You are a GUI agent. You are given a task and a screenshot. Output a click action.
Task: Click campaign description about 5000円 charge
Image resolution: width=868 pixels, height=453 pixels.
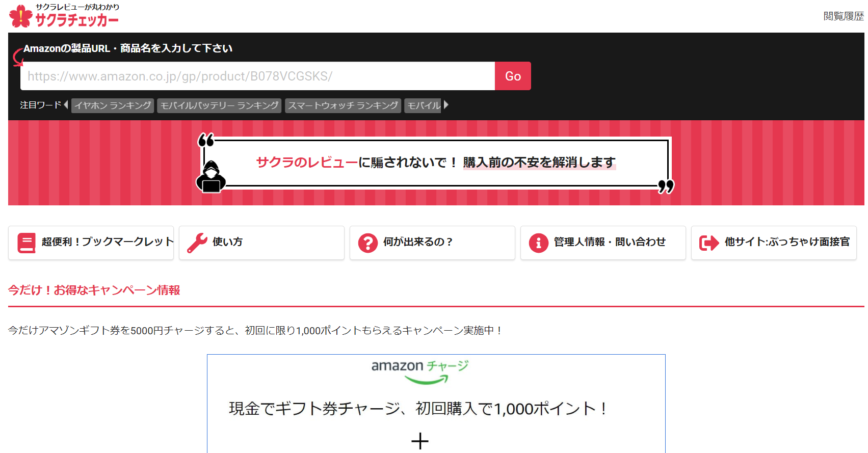click(255, 331)
